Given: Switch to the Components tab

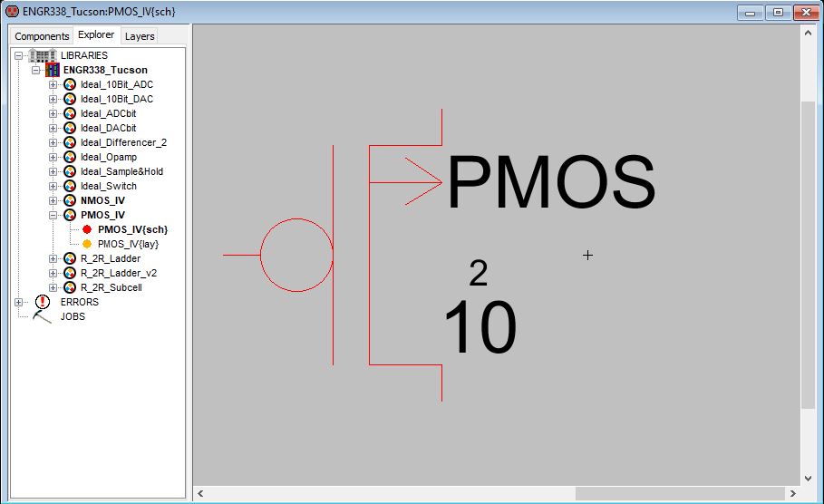Looking at the screenshot, I should [42, 36].
